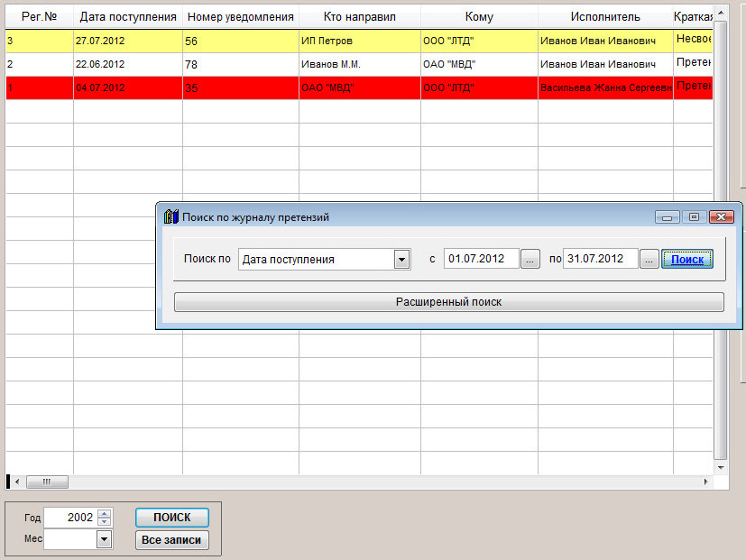746x560 pixels.
Task: Select the 'Иванов М.М.' cell
Action: (360, 64)
